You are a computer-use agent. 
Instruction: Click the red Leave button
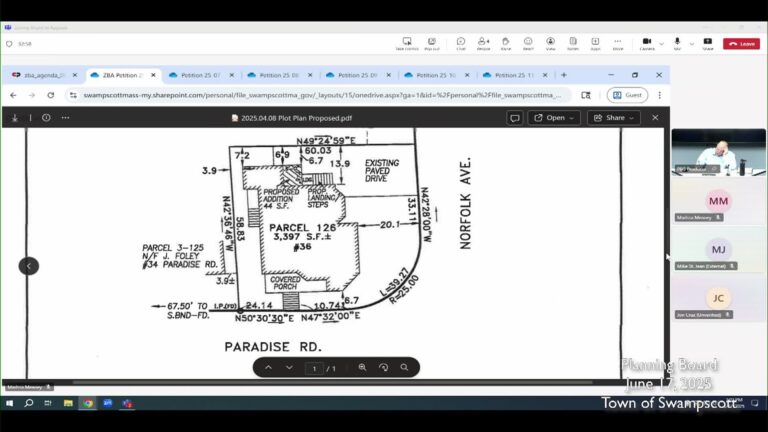tap(741, 43)
